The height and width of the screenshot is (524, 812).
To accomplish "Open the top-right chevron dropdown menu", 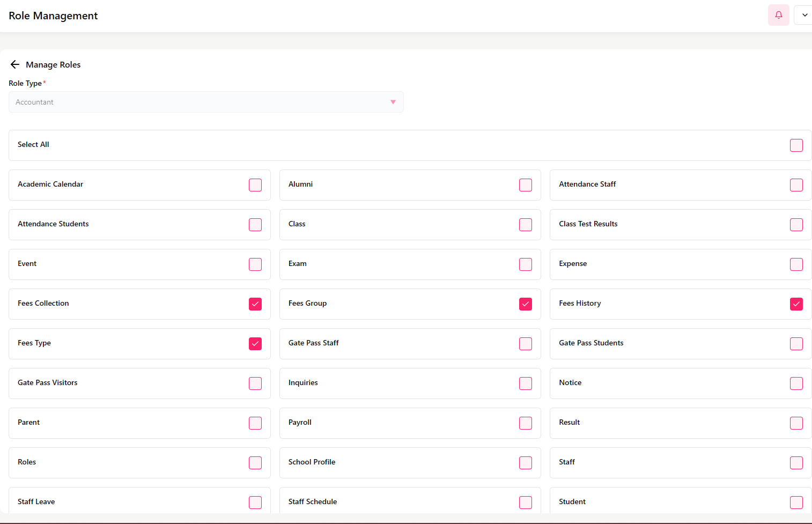I will (804, 15).
